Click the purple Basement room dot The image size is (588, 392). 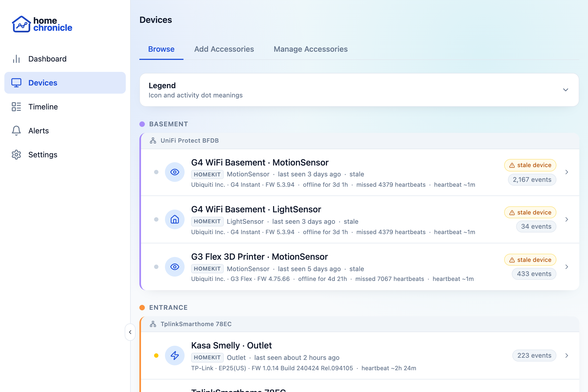pyautogui.click(x=142, y=124)
